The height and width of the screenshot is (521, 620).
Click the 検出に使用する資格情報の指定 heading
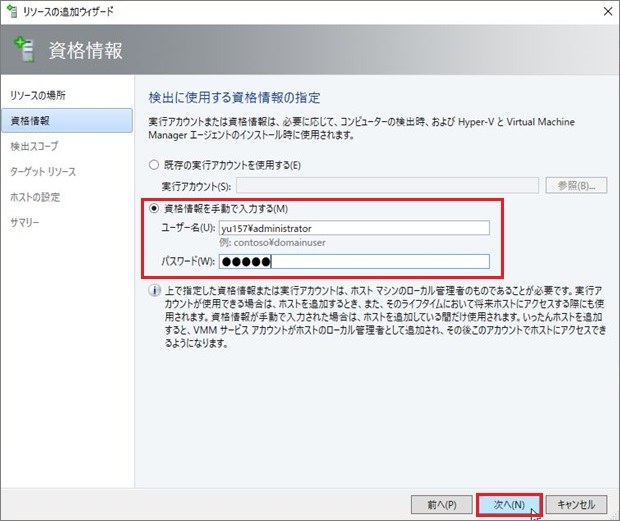[234, 97]
